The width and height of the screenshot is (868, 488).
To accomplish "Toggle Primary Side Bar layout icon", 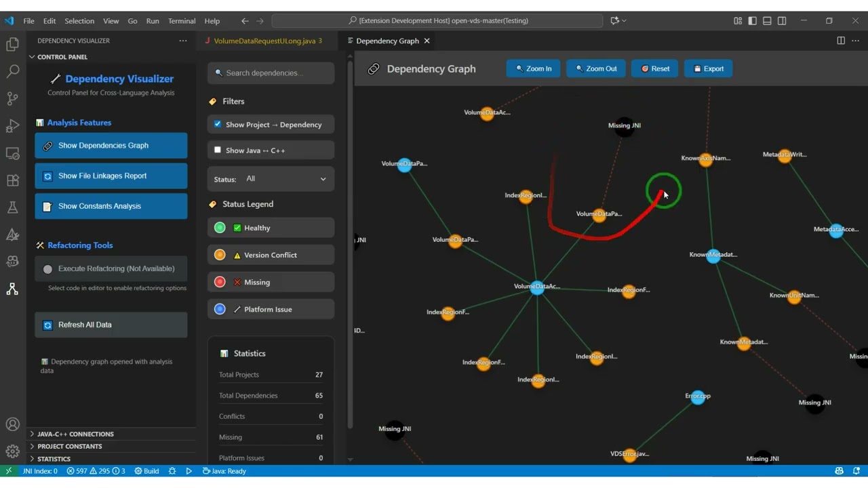I will tap(752, 21).
